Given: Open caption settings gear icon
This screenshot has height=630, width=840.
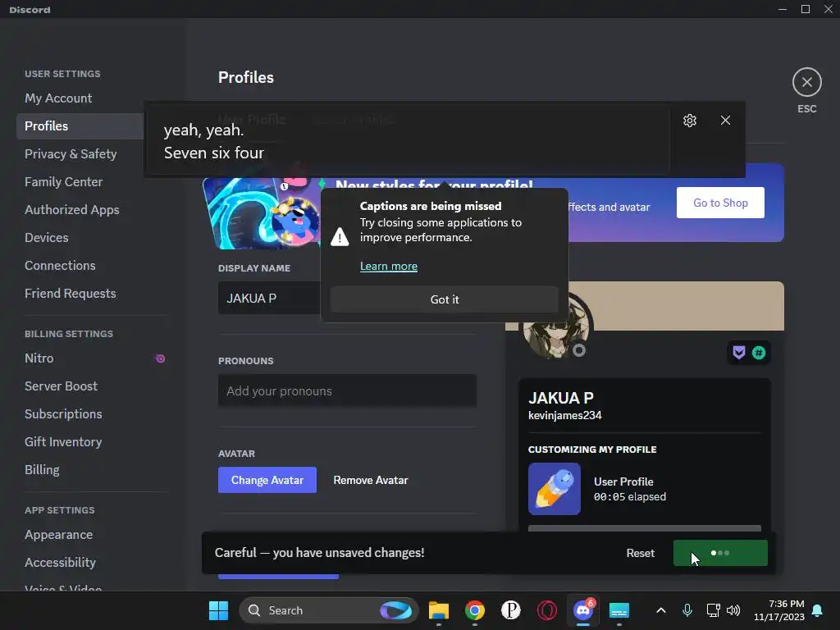Looking at the screenshot, I should point(689,121).
